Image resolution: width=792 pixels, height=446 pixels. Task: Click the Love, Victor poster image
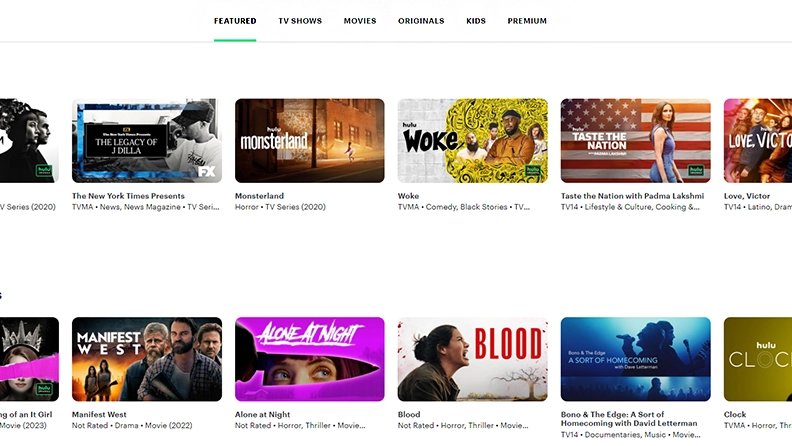(757, 140)
